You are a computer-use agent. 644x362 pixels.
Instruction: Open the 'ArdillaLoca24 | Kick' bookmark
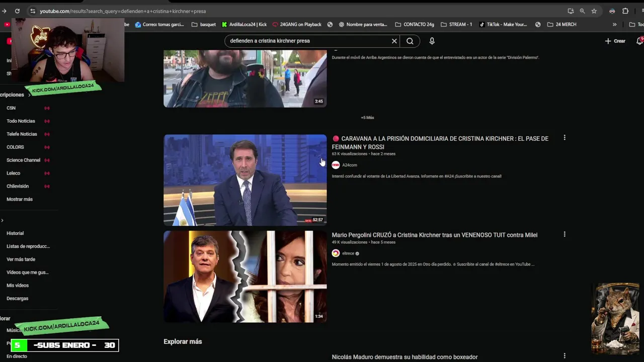coord(244,24)
